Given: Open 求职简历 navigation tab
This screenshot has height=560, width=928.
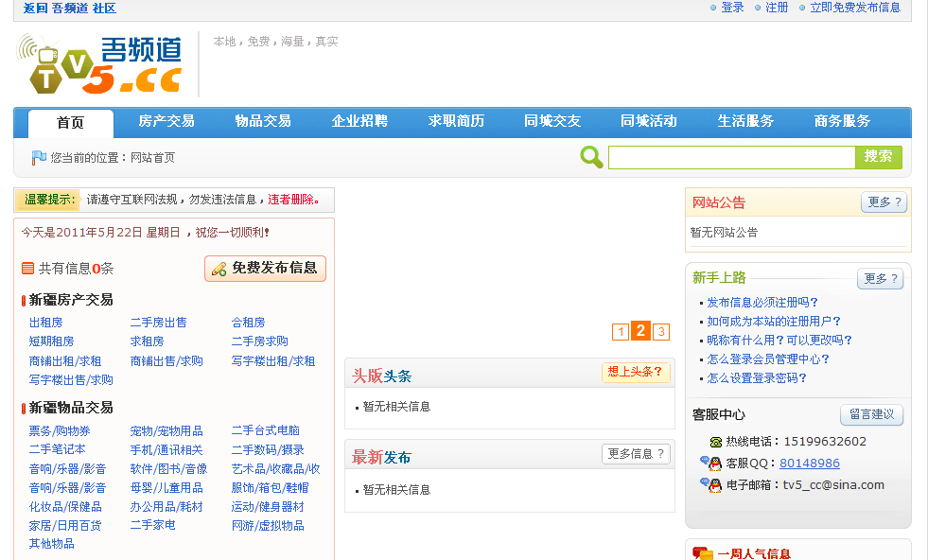Looking at the screenshot, I should pos(456,121).
